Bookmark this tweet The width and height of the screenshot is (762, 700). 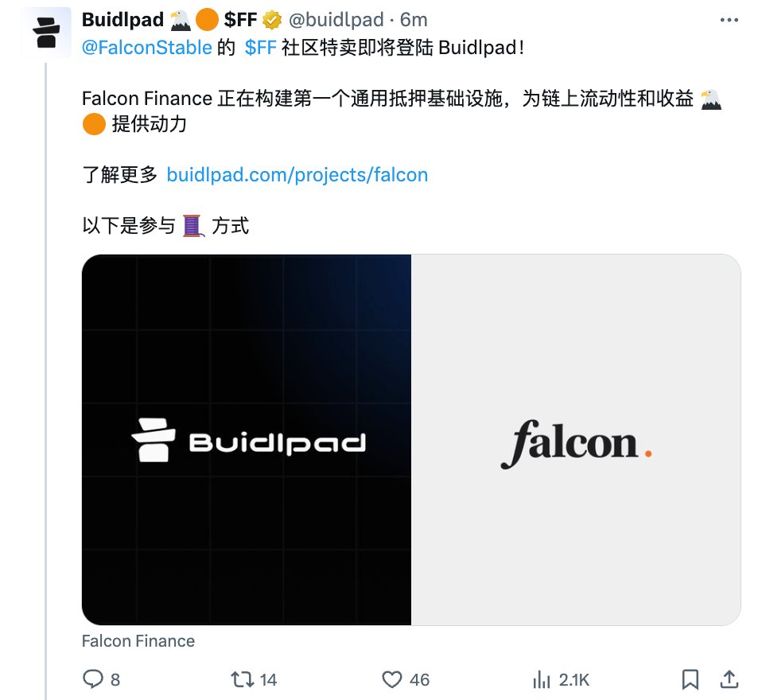click(x=690, y=679)
